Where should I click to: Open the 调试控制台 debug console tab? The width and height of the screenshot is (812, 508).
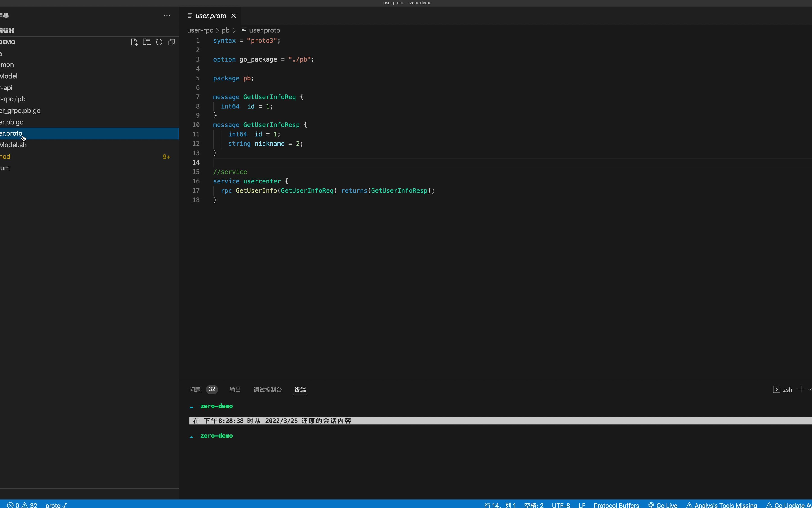(x=268, y=389)
